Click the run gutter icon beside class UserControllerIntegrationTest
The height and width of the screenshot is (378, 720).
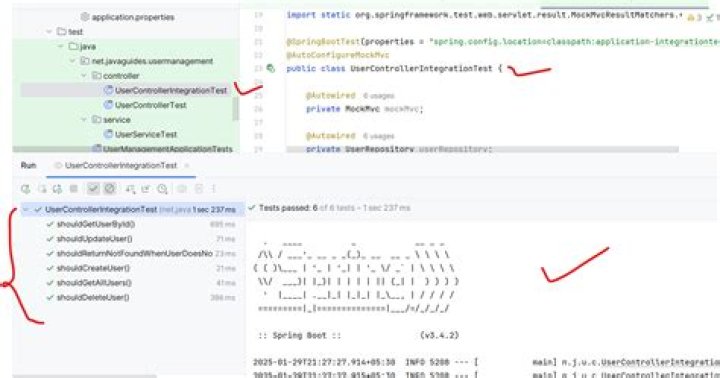click(270, 68)
